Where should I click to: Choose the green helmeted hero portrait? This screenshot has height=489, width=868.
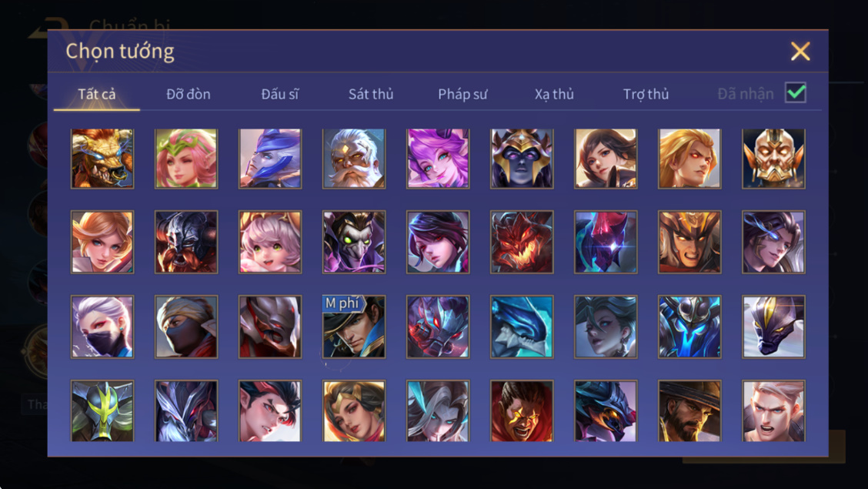click(x=102, y=410)
